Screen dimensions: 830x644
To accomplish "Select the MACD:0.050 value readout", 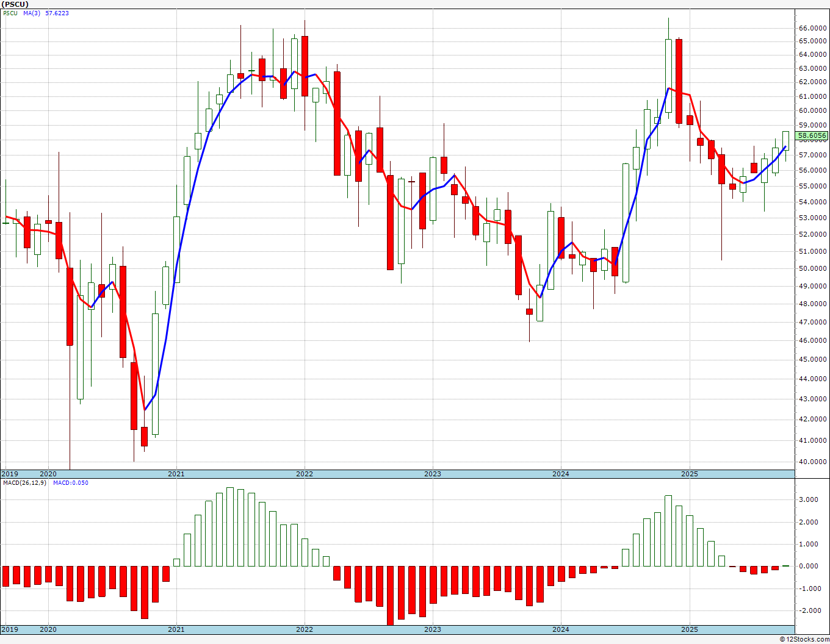I will (x=70, y=483).
